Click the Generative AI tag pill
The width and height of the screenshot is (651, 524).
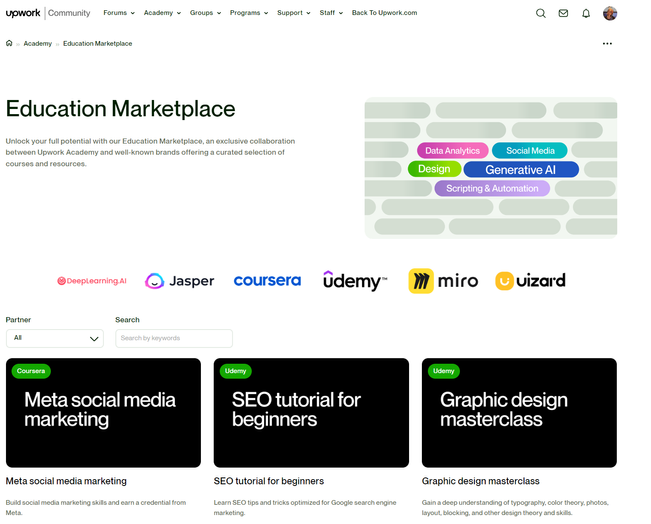521,169
